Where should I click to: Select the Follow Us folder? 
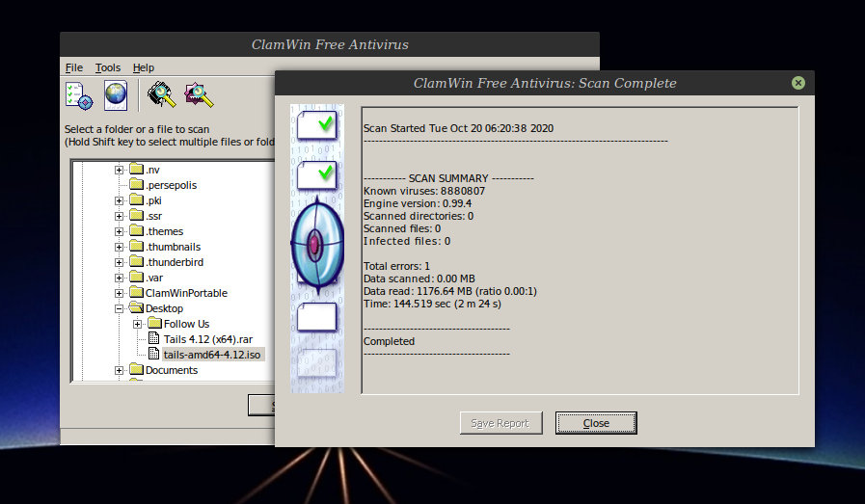(x=186, y=324)
